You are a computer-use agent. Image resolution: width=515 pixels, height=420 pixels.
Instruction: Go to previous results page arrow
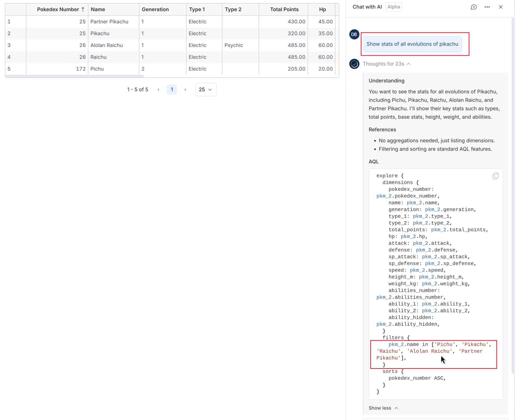coord(158,90)
